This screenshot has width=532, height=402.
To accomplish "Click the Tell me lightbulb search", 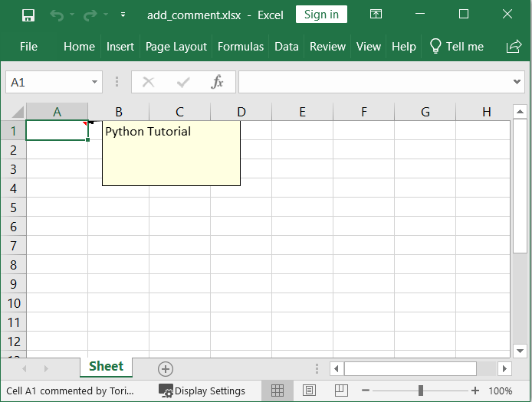I will click(456, 47).
